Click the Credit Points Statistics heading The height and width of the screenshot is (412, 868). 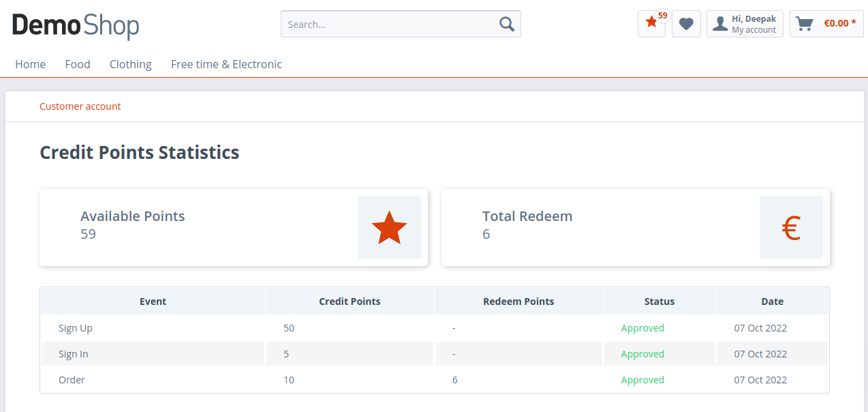pos(140,152)
